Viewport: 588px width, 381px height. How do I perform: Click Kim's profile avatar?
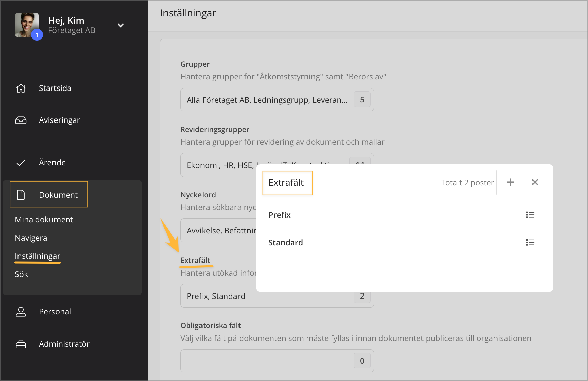tap(27, 25)
